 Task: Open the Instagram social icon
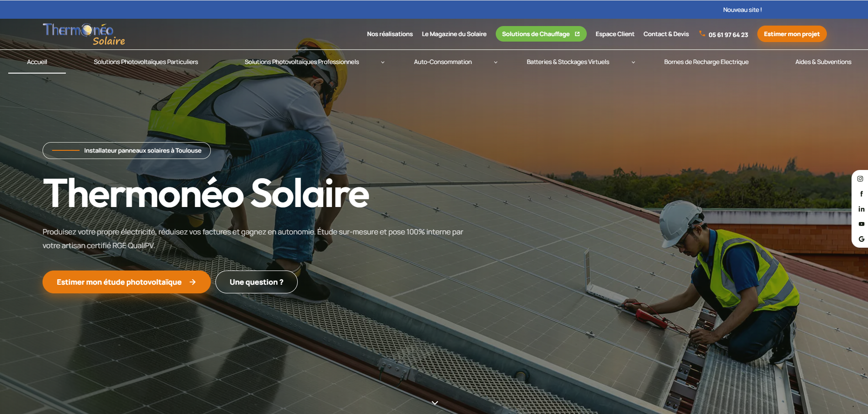point(860,179)
